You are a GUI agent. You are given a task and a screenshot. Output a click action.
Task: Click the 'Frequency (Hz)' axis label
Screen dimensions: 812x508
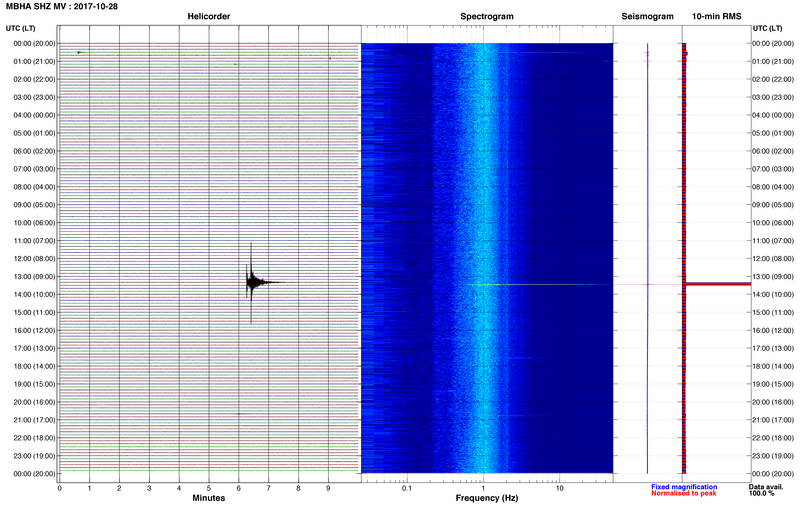point(487,498)
